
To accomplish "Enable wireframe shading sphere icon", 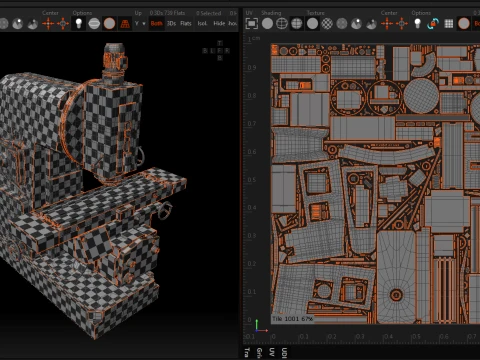I will click(282, 24).
